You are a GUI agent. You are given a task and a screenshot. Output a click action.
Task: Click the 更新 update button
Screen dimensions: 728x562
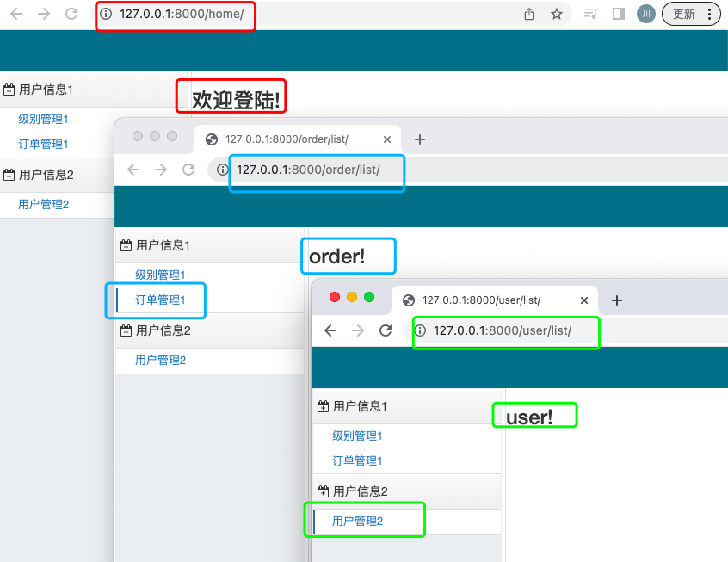pos(691,14)
